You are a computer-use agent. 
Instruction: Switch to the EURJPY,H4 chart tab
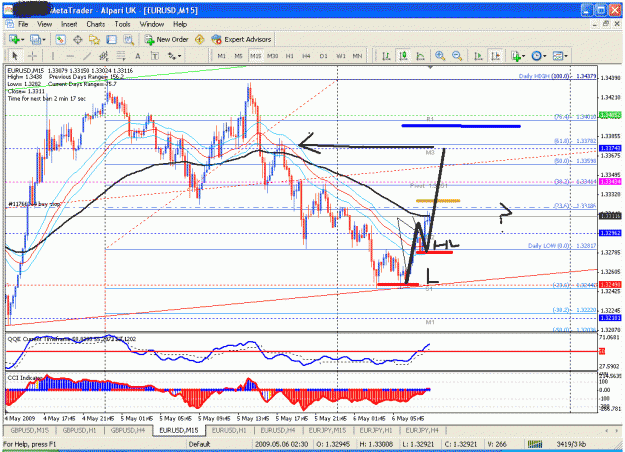tap(422, 430)
